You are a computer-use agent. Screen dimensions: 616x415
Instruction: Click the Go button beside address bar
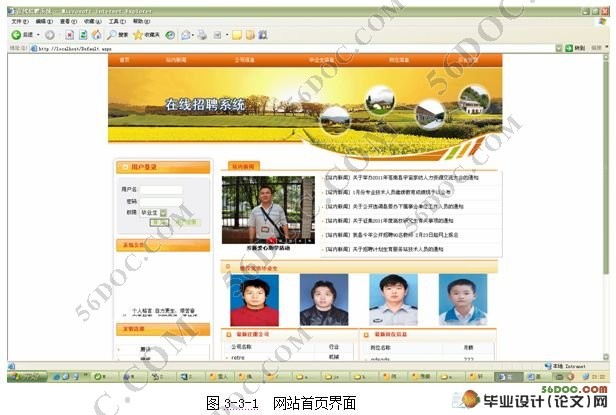[576, 47]
